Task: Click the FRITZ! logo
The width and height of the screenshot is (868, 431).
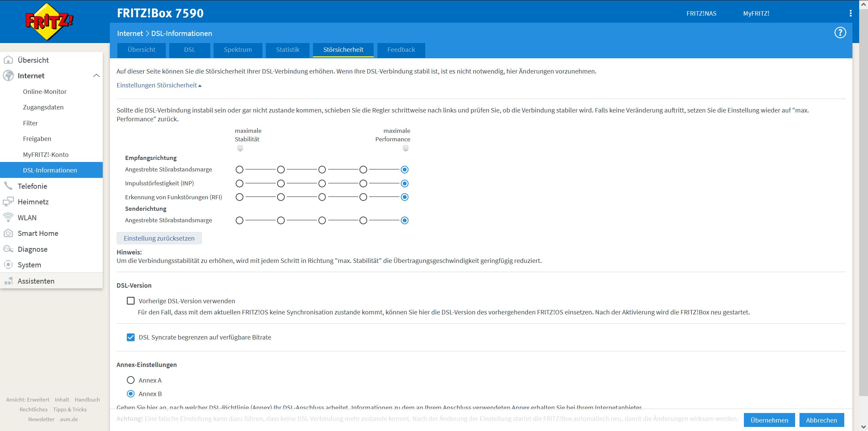Action: pyautogui.click(x=49, y=22)
